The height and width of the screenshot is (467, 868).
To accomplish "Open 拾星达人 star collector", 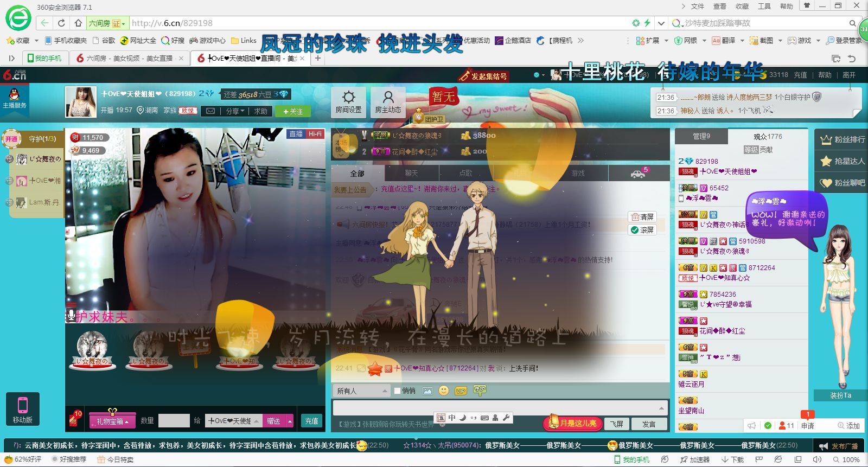I will pyautogui.click(x=843, y=161).
